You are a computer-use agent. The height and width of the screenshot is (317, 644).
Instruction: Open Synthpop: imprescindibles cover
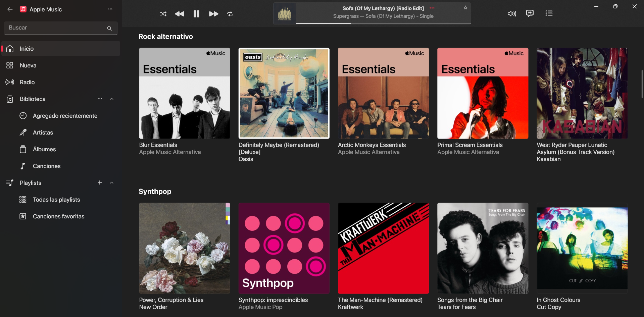point(284,248)
